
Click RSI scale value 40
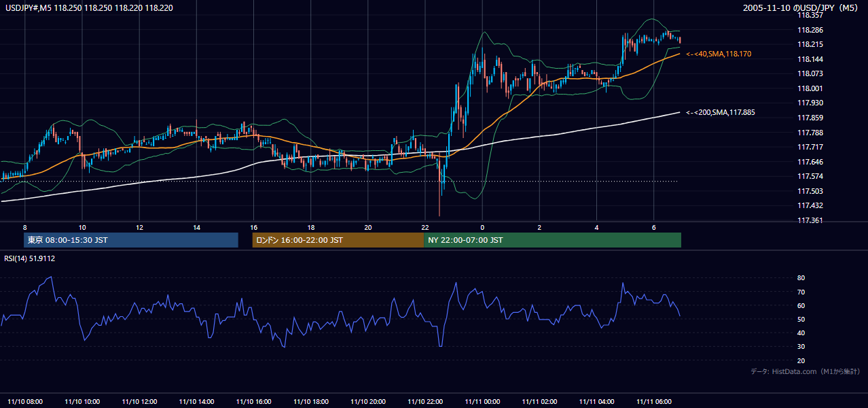click(x=801, y=333)
